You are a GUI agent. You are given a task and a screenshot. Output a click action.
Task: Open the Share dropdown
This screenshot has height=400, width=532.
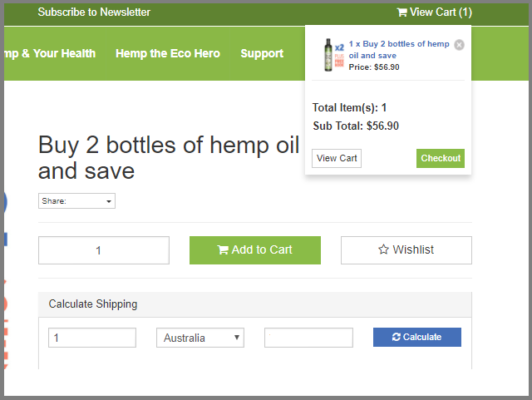point(76,201)
